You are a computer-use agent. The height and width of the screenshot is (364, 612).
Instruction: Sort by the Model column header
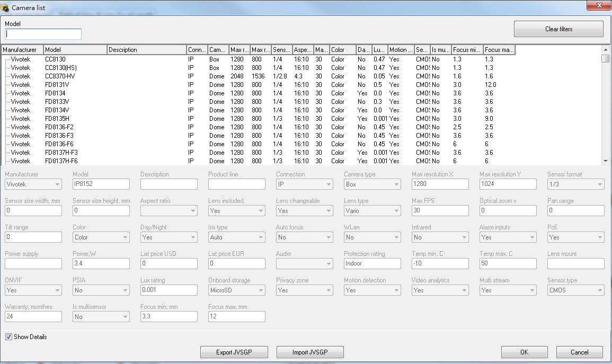coord(75,50)
